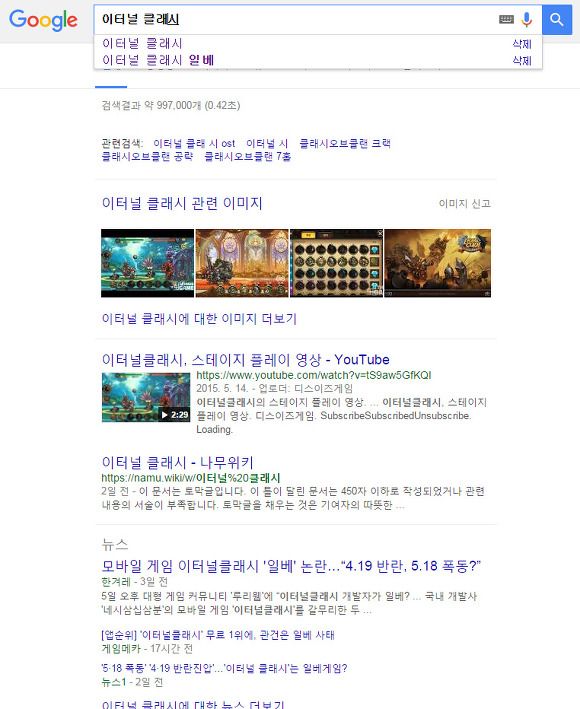Click result count text '검색결과 약 997,000개'
Viewport: 580px width, 709px height.
pyautogui.click(x=170, y=106)
